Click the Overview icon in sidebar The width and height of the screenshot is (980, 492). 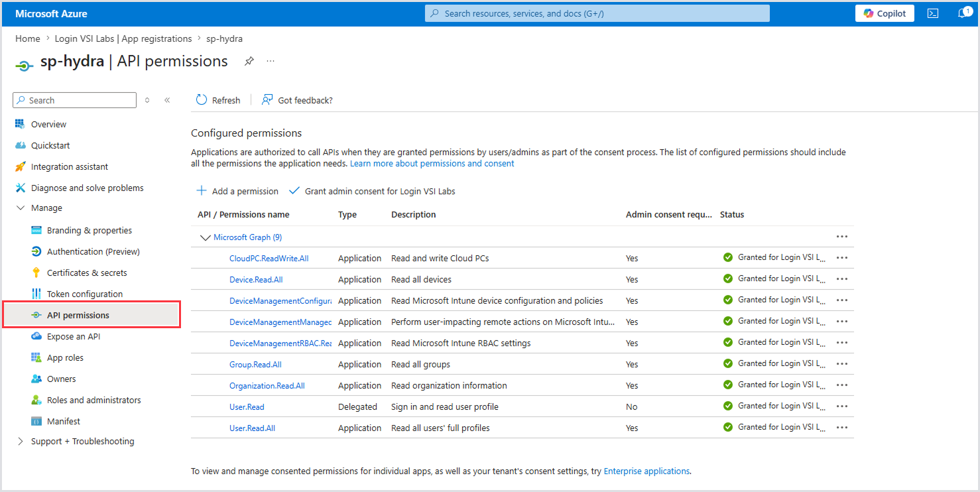tap(19, 124)
